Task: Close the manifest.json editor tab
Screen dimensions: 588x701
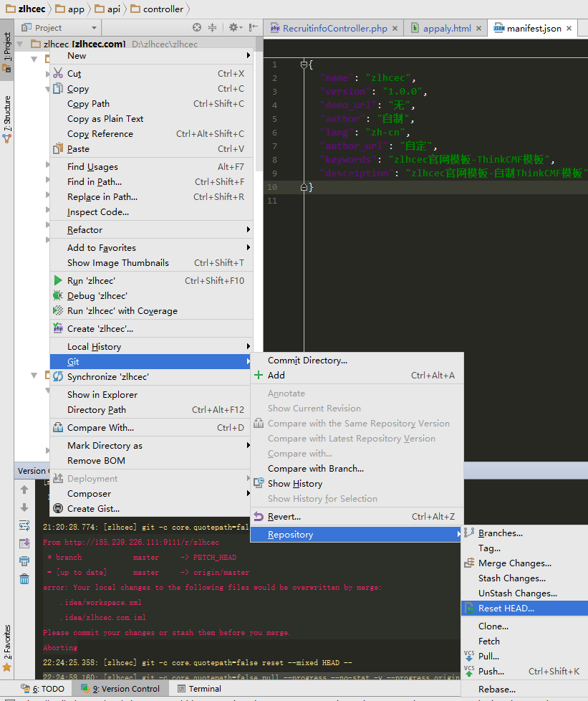Action: (569, 29)
